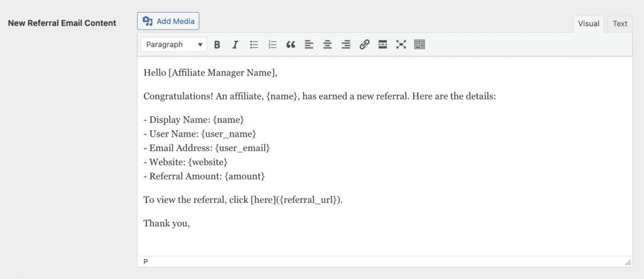Click the Add Media button
Image resolution: width=644 pixels, height=279 pixels.
click(168, 21)
